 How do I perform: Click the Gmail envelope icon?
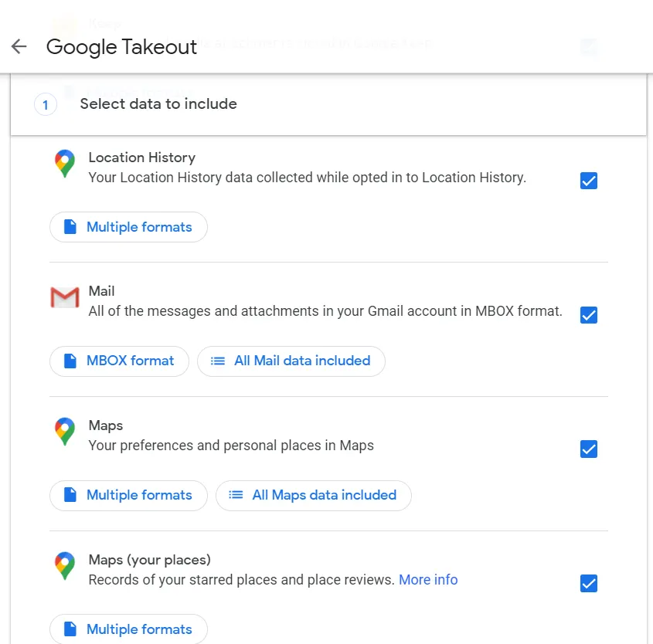click(65, 297)
